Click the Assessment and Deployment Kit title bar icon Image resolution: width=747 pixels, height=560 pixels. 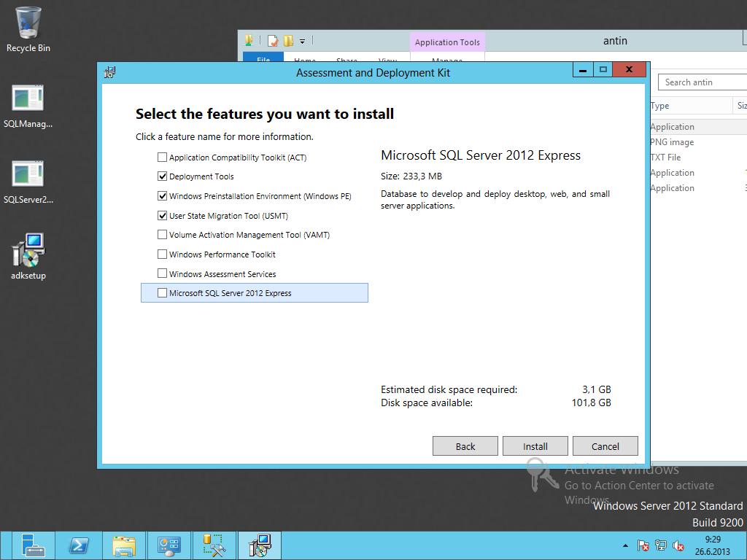tap(110, 72)
